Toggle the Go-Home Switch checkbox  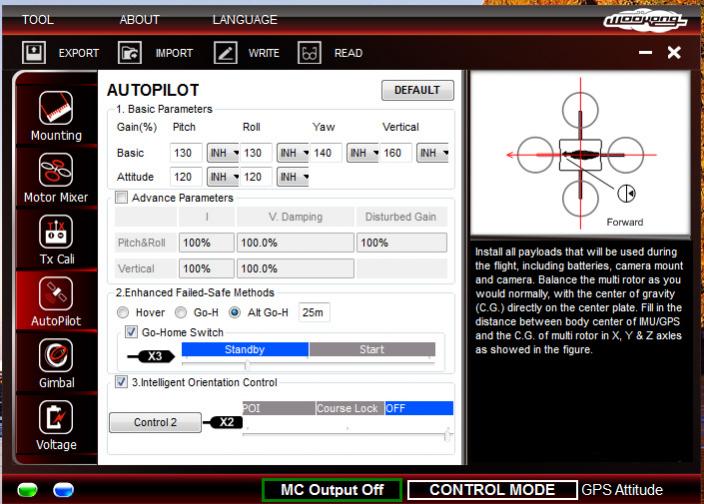click(x=131, y=332)
